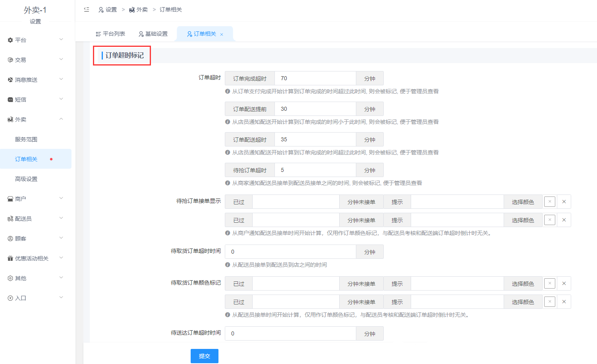Click 选择颜色 in first 待抢订单接单显示 row
Screen dimensions: 597x364
(x=523, y=202)
